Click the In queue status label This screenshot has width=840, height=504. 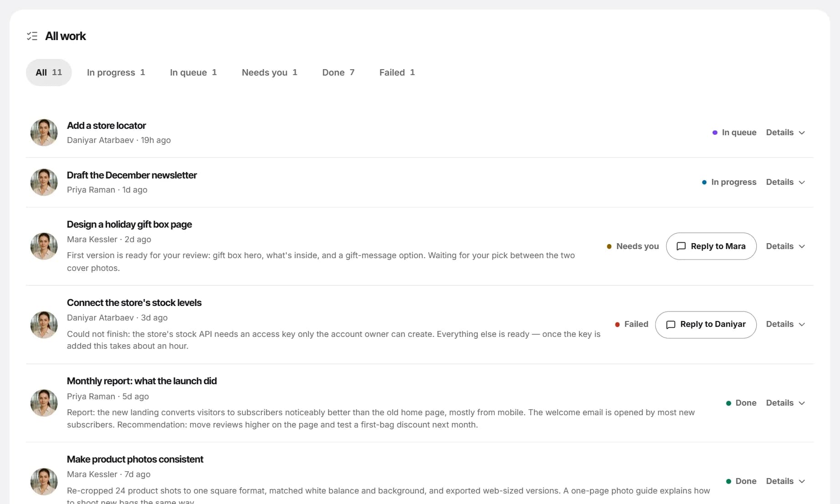pos(734,132)
